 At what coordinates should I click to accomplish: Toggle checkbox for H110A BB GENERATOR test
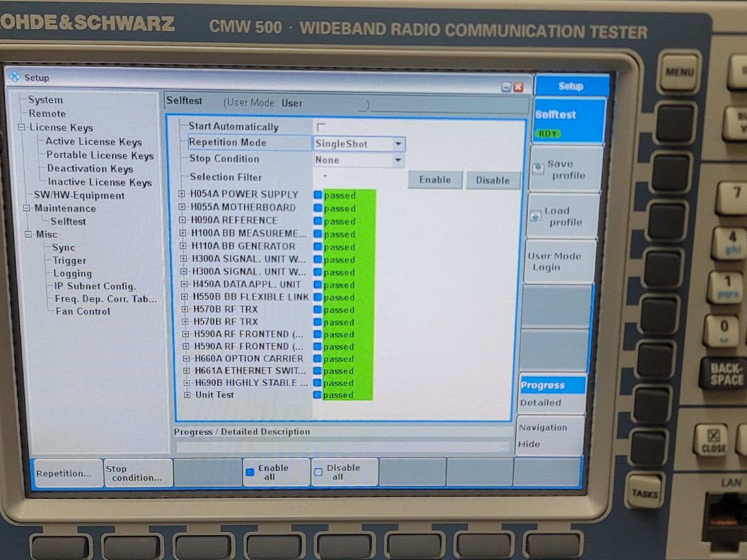[318, 247]
